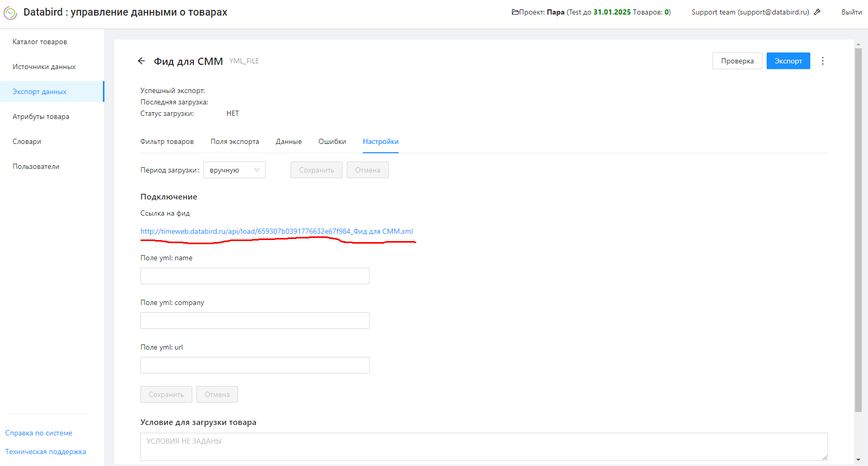This screenshot has width=868, height=466.
Task: Open the Поля экспорта tab
Action: click(234, 142)
